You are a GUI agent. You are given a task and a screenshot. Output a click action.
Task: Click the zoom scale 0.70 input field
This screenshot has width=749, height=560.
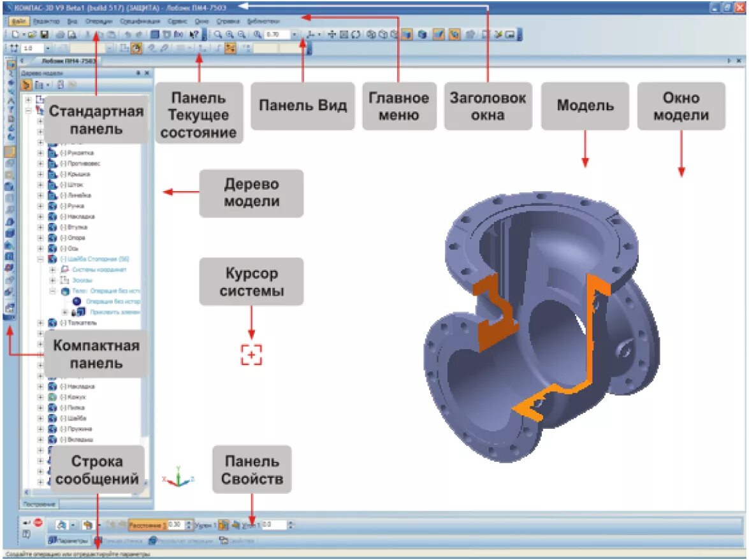click(277, 34)
